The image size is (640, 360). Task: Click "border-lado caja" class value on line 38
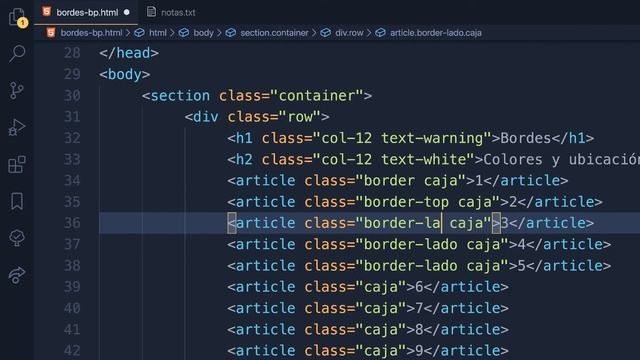coord(432,265)
